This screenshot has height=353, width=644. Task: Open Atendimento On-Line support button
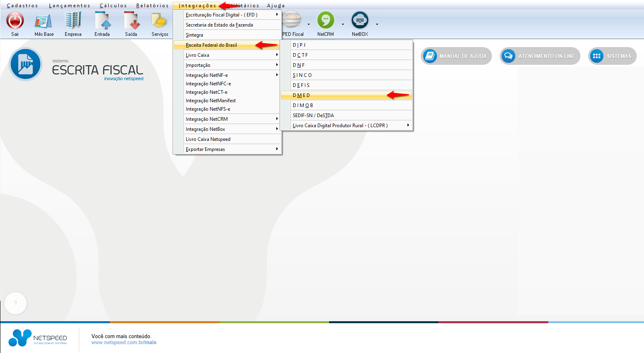pyautogui.click(x=540, y=56)
